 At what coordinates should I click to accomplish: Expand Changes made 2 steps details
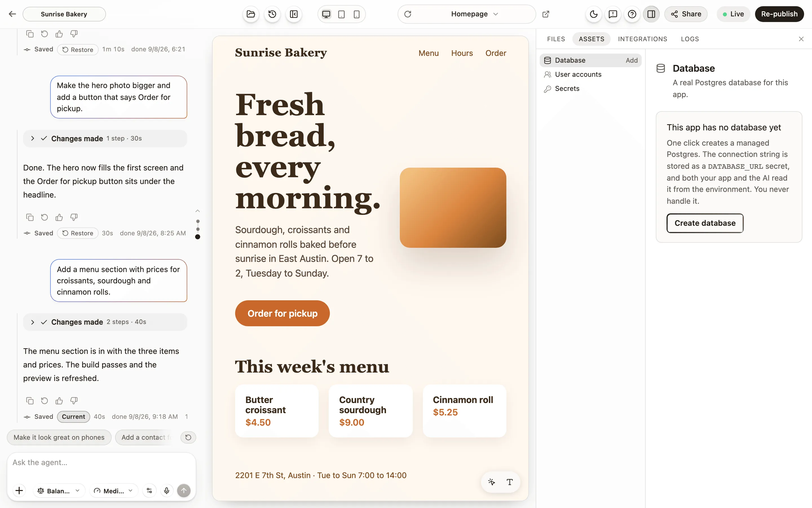pyautogui.click(x=105, y=322)
